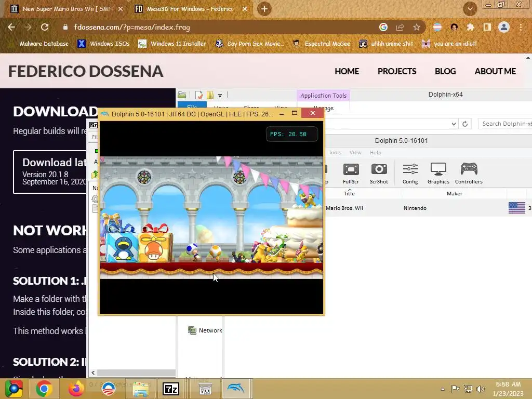Open Dolphin Controllers settings icon
Image resolution: width=532 pixels, height=399 pixels.
469,174
